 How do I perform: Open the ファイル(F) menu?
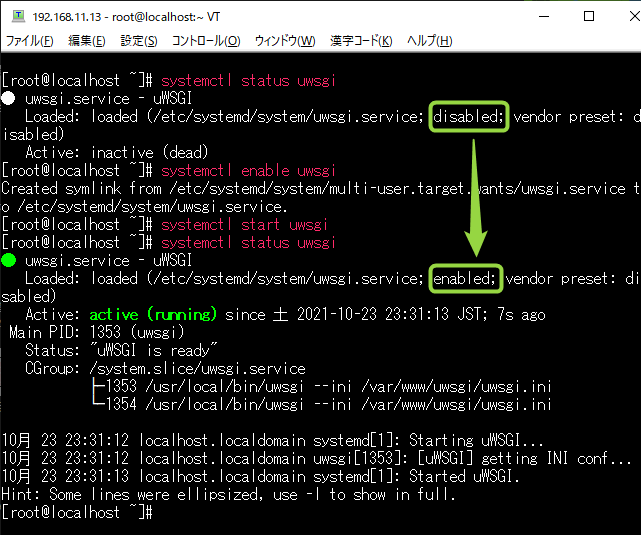click(x=30, y=41)
